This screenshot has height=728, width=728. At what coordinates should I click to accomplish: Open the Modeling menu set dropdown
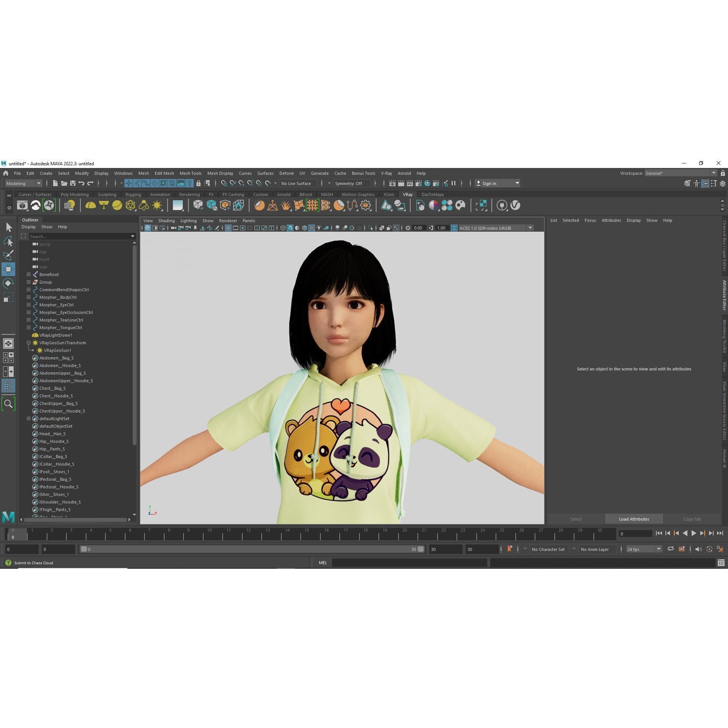[24, 184]
